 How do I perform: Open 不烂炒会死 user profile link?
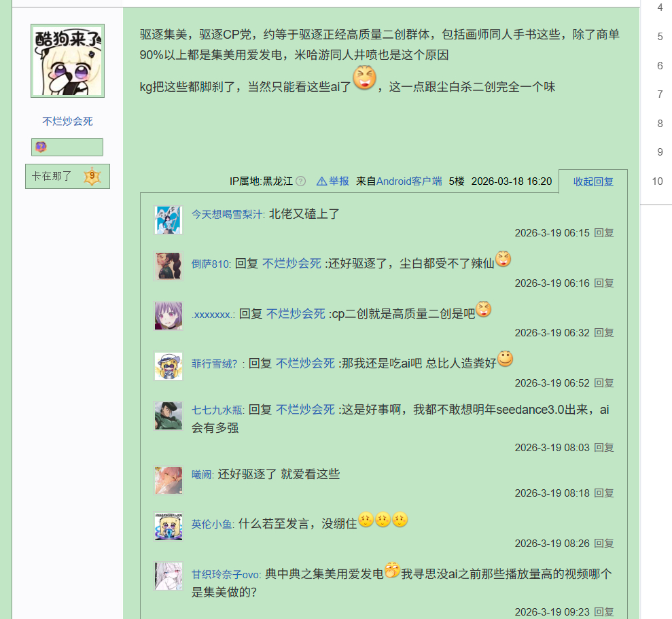pyautogui.click(x=68, y=122)
